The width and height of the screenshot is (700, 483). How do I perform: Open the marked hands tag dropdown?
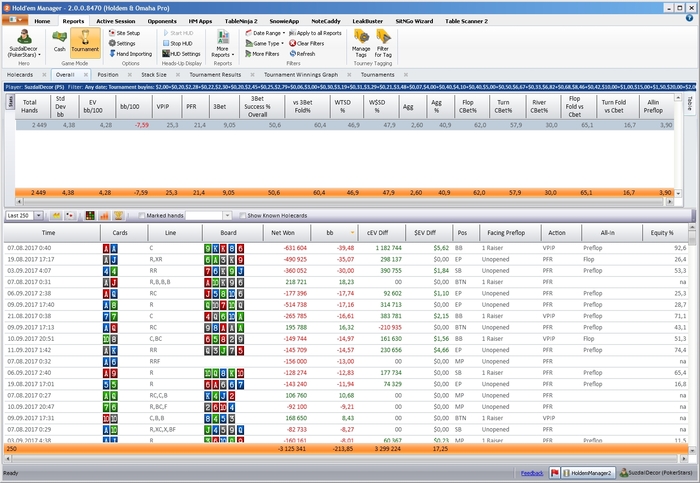[227, 216]
